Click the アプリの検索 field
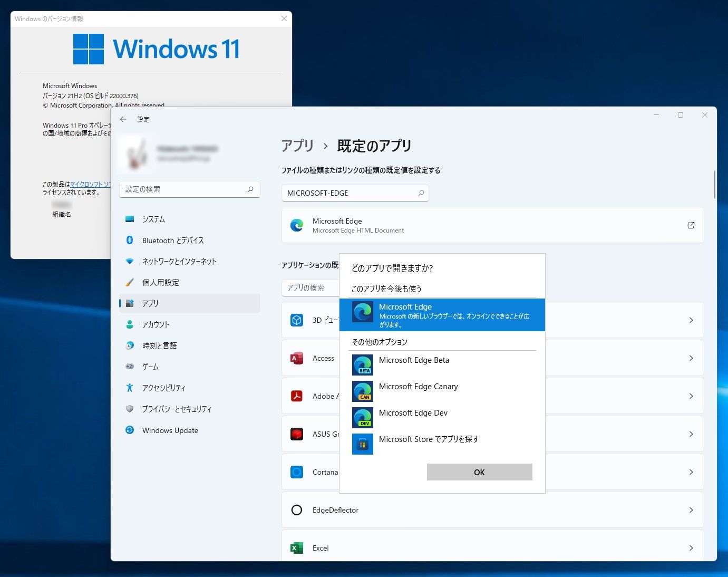The width and height of the screenshot is (728, 577). [x=310, y=287]
